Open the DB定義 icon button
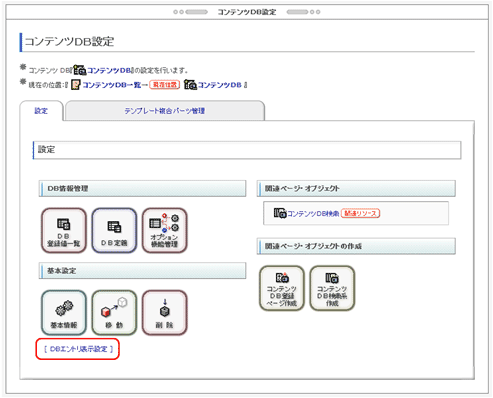 coord(114,230)
